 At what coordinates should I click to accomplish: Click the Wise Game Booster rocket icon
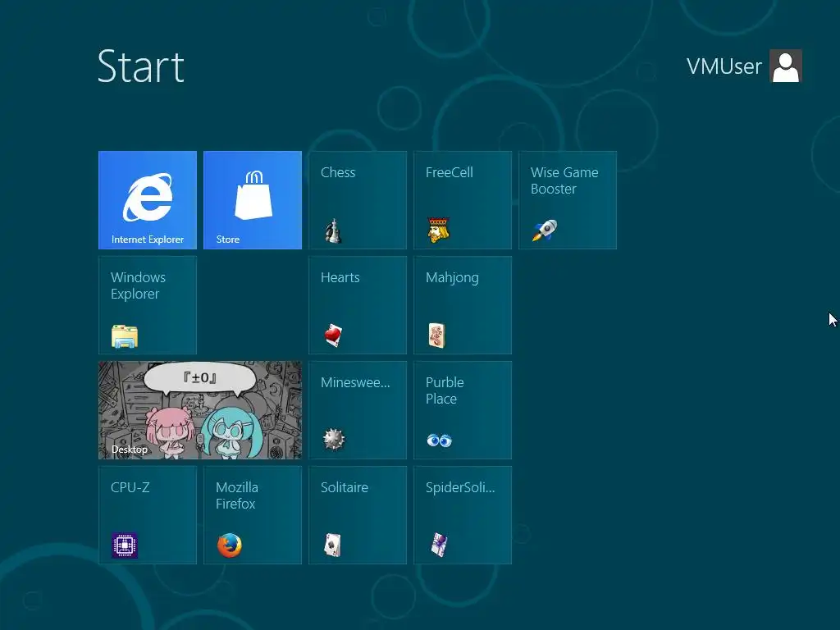click(x=545, y=231)
